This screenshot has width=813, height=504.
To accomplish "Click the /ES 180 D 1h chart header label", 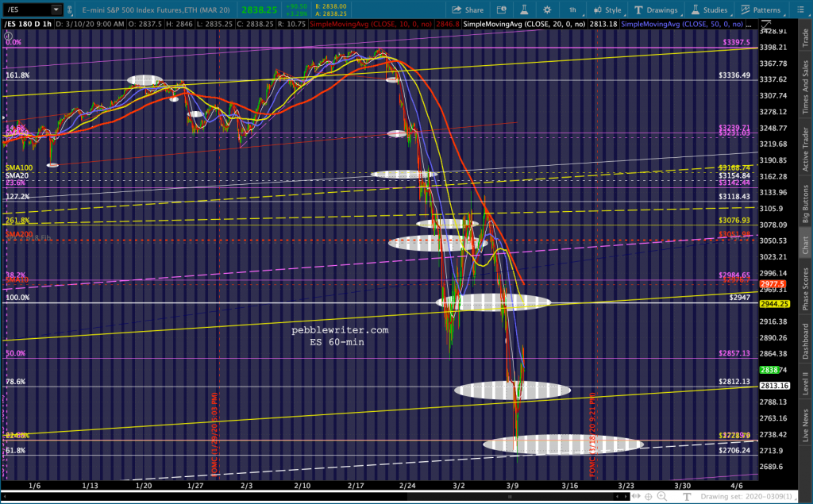I will pos(29,24).
